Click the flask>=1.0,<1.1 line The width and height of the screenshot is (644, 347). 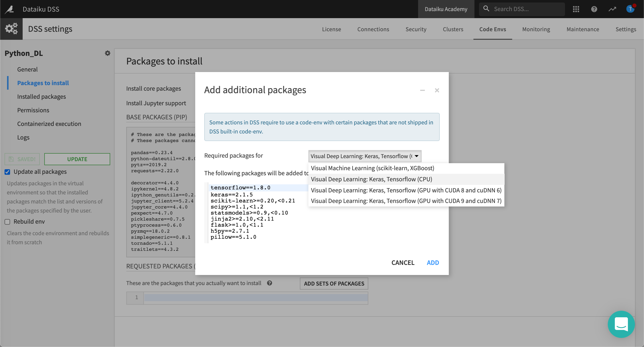[237, 225]
